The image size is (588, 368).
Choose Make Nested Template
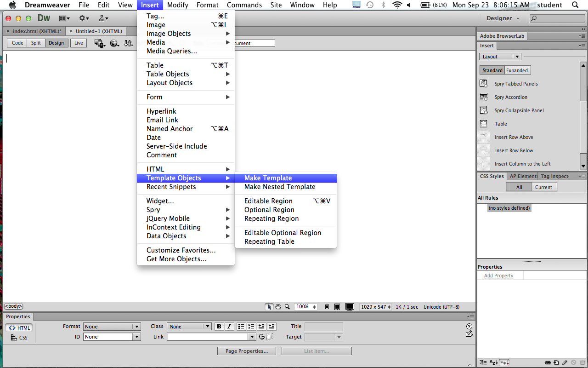click(x=286, y=187)
